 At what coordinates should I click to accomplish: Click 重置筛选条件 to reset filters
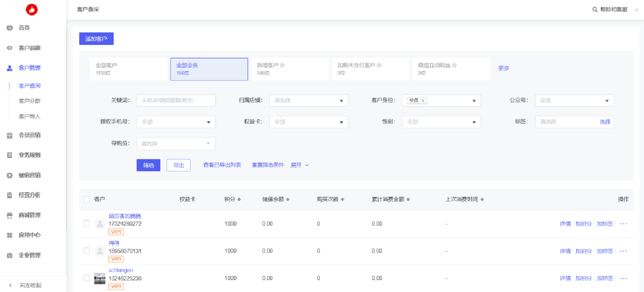[x=268, y=165]
